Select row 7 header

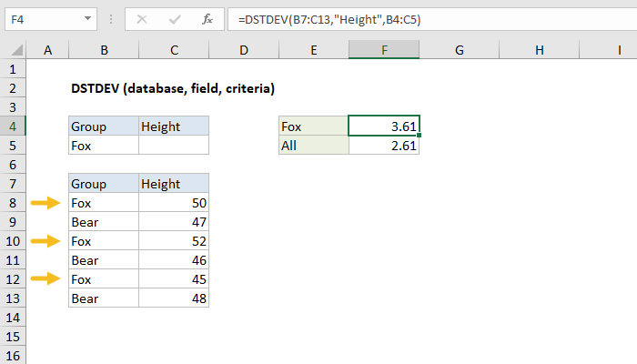13,184
